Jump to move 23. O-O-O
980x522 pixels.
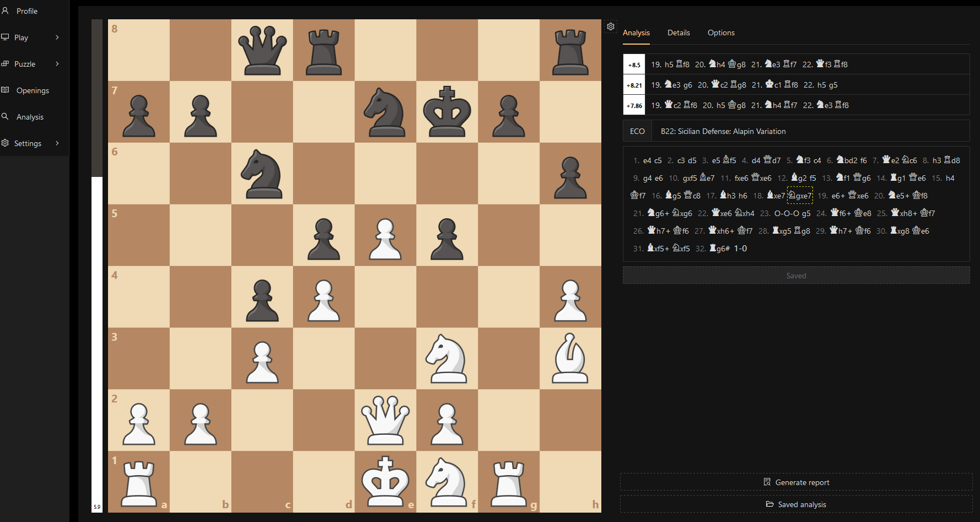click(x=787, y=213)
